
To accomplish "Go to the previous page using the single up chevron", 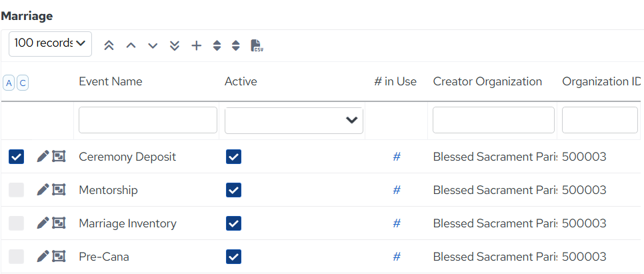I will click(x=131, y=45).
